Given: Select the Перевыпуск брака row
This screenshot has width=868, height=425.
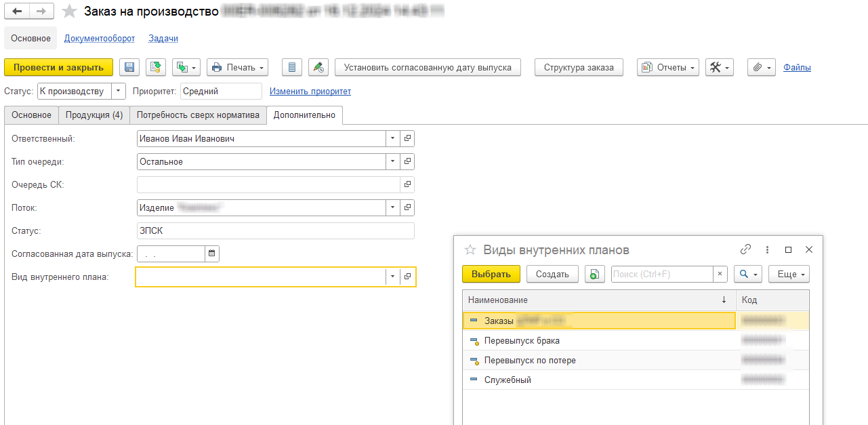Looking at the screenshot, I should click(522, 340).
